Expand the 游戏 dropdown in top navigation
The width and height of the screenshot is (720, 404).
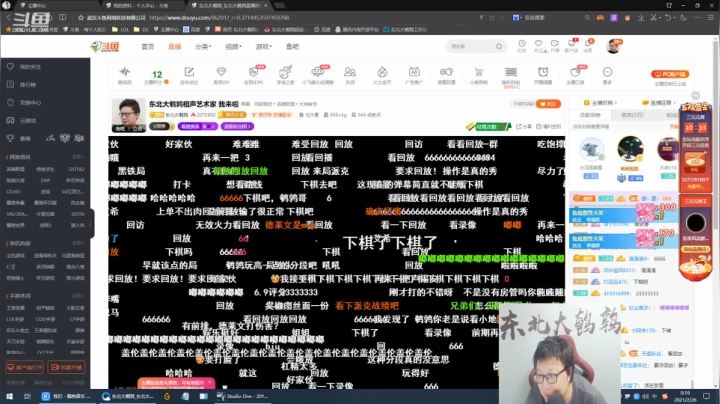point(264,46)
